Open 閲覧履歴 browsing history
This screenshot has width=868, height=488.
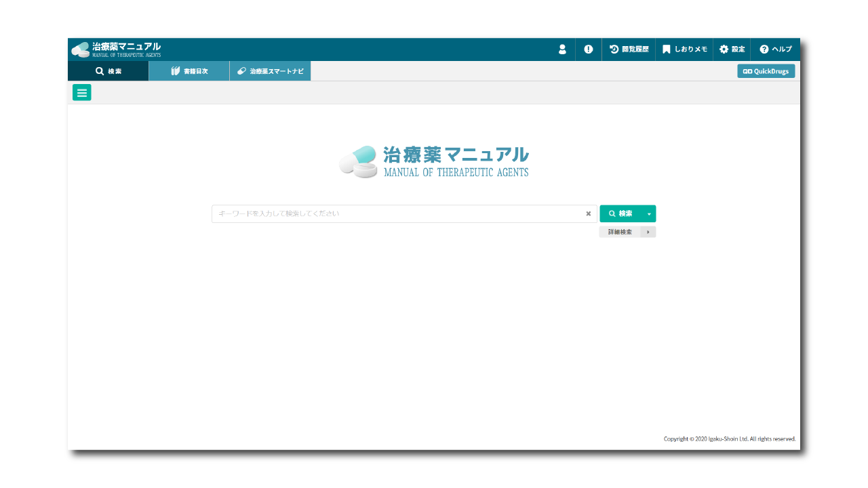pos(629,49)
